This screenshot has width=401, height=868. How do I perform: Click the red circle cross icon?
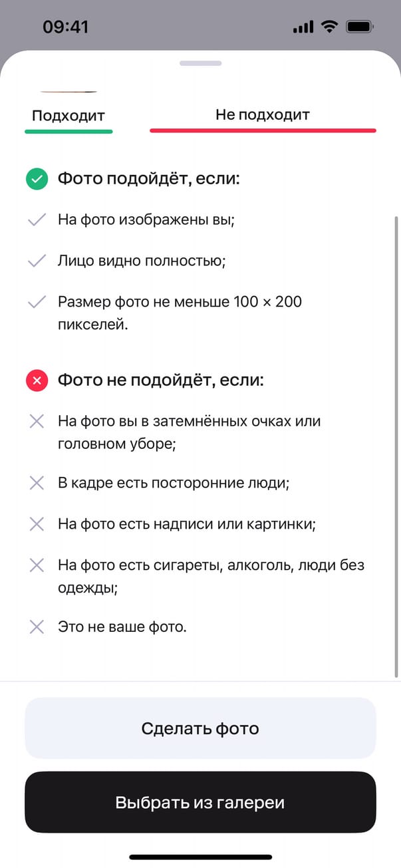37,380
